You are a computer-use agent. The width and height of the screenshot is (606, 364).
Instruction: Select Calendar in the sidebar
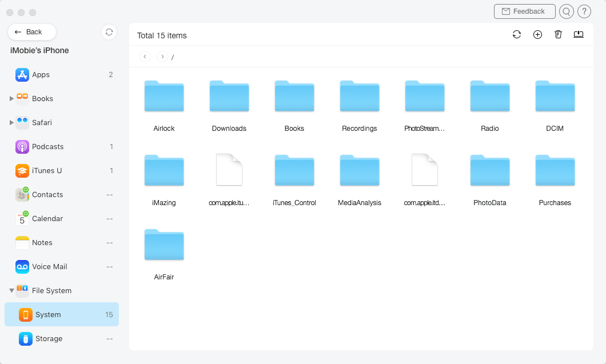point(62,218)
